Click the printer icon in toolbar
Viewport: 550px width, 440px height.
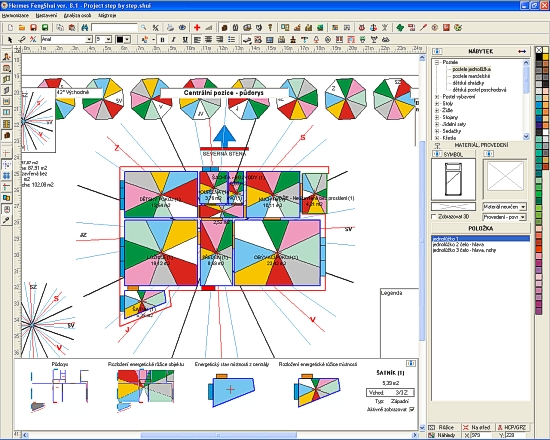[x=170, y=27]
